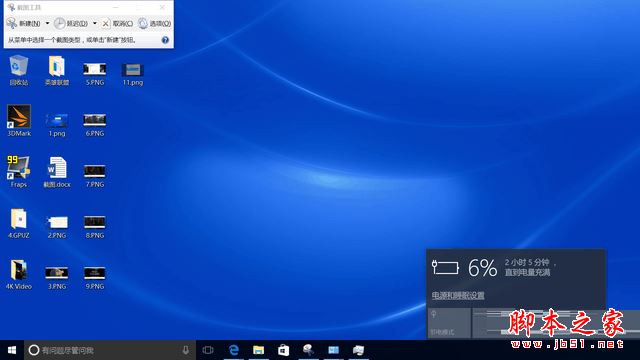
Task: Select the Recycle Bin desktop icon
Action: pos(19,70)
